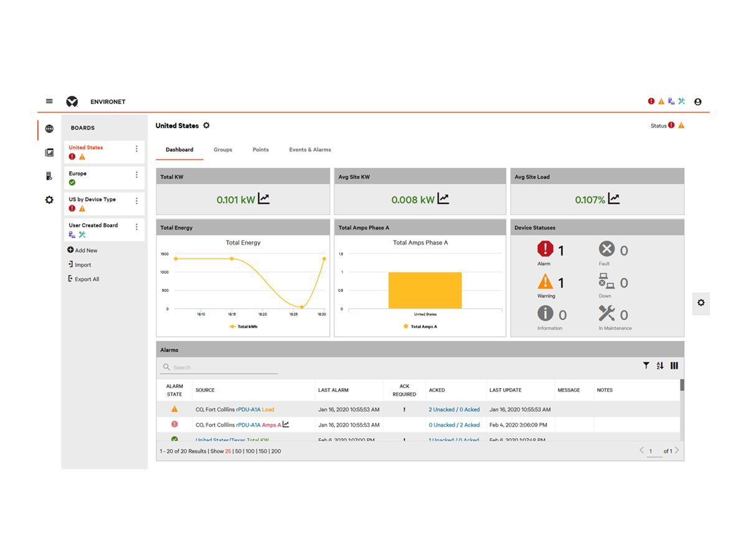Open the Groups tab
Screen dimensions: 747x560
pyautogui.click(x=223, y=149)
